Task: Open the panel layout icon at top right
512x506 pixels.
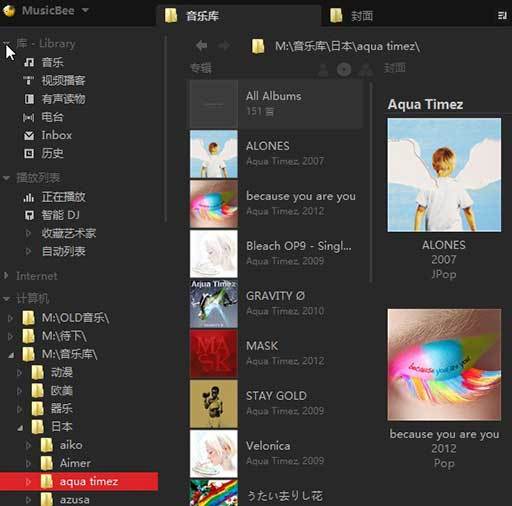Action: coord(502,15)
